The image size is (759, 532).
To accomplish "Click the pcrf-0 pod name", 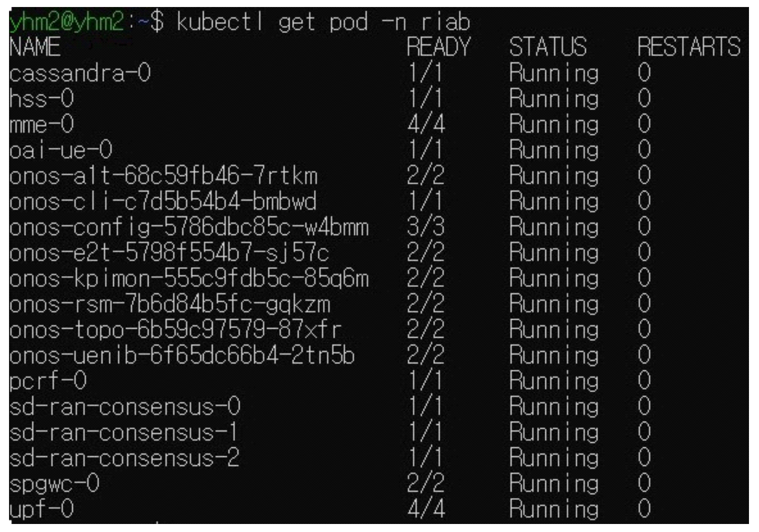I will point(48,381).
